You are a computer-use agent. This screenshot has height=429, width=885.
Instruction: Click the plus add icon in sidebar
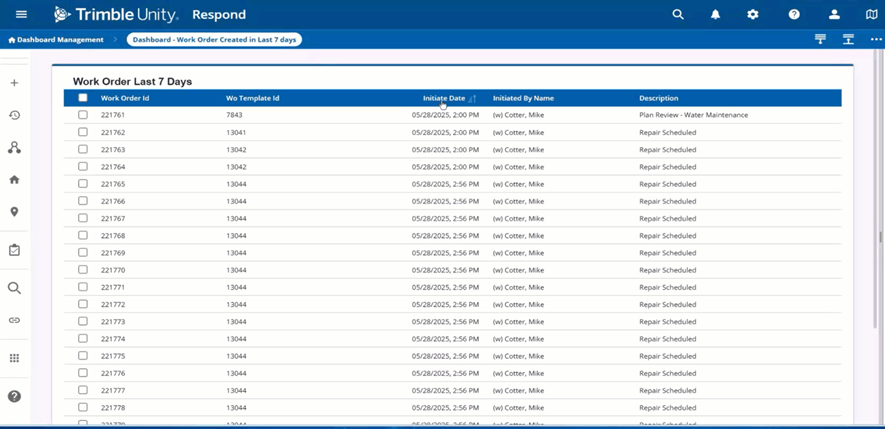15,83
